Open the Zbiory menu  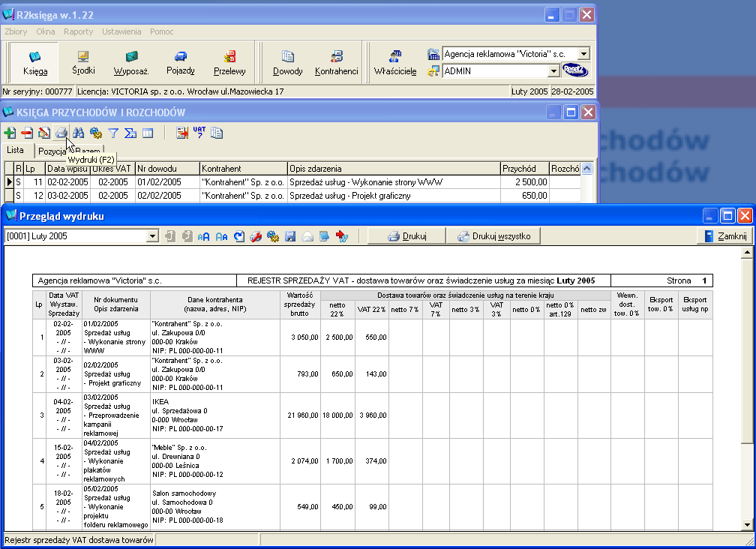tap(16, 31)
